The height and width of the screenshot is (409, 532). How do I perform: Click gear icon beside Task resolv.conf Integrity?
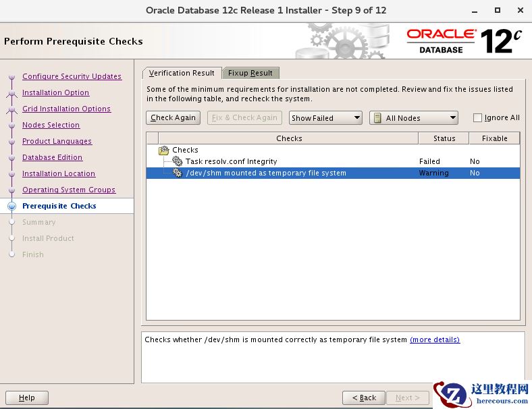click(177, 161)
